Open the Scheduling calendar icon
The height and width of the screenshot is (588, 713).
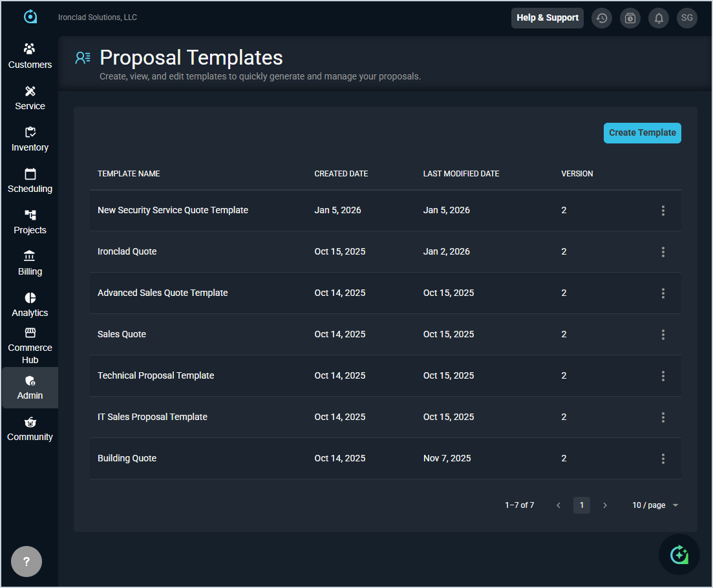30,174
